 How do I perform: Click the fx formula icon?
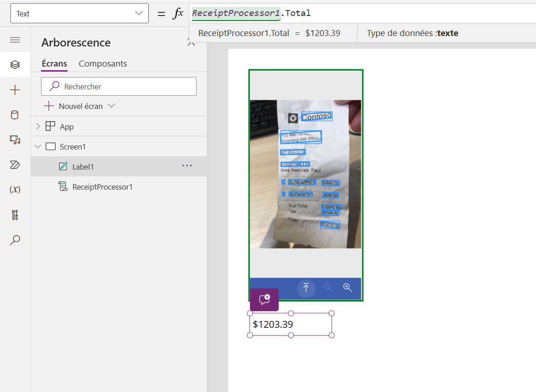[x=178, y=13]
